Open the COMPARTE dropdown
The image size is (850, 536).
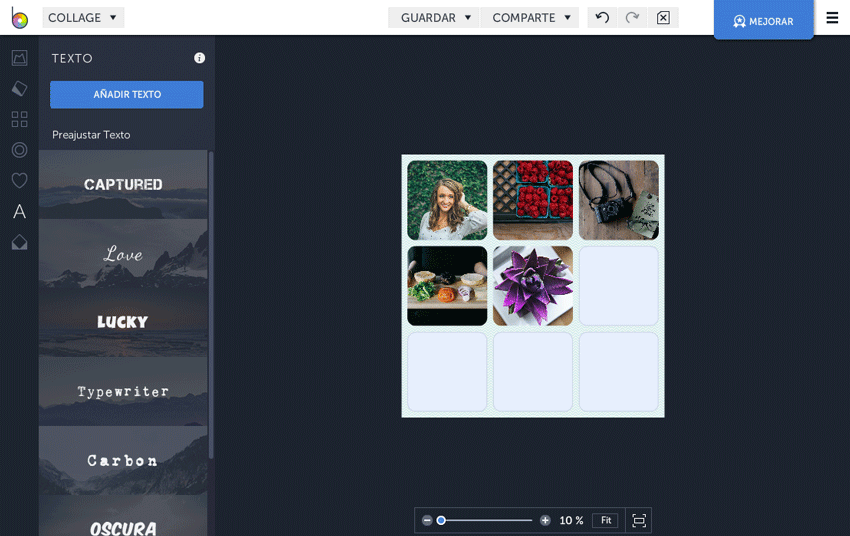click(530, 18)
